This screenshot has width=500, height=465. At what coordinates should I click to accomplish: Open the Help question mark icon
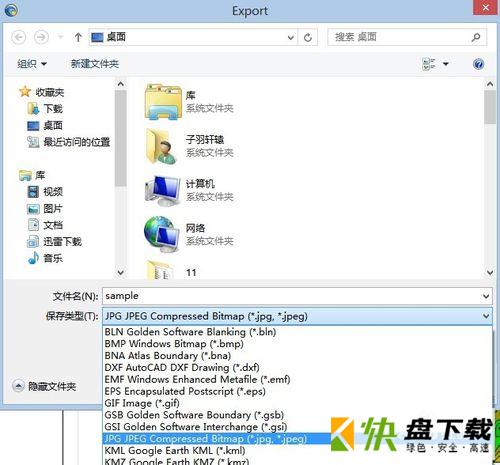(478, 64)
